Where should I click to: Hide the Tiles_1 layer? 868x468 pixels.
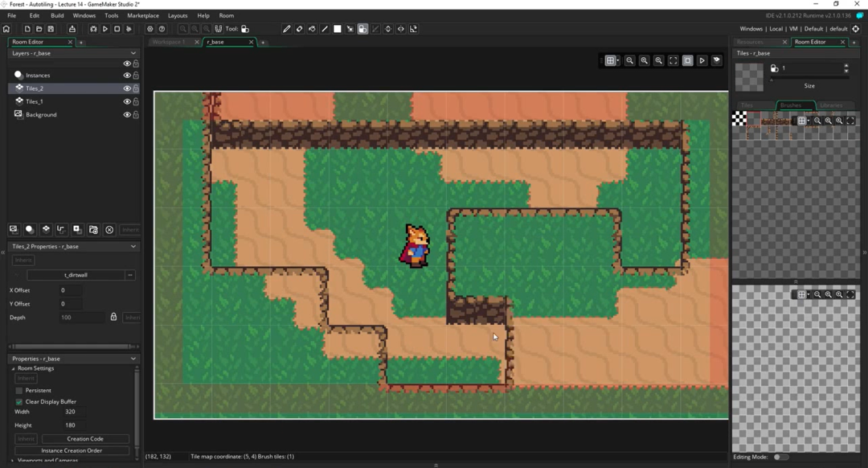[x=127, y=102]
